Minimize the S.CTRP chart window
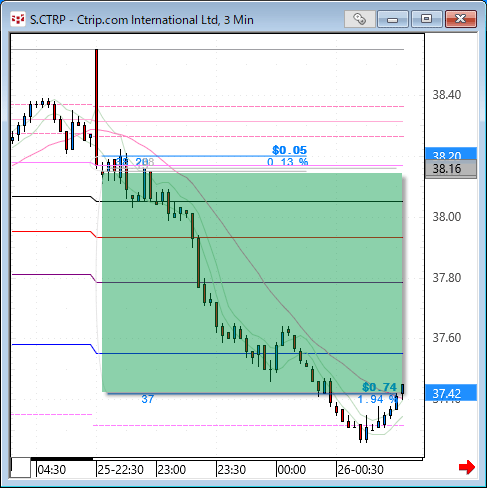This screenshot has width=487, height=488. 393,19
